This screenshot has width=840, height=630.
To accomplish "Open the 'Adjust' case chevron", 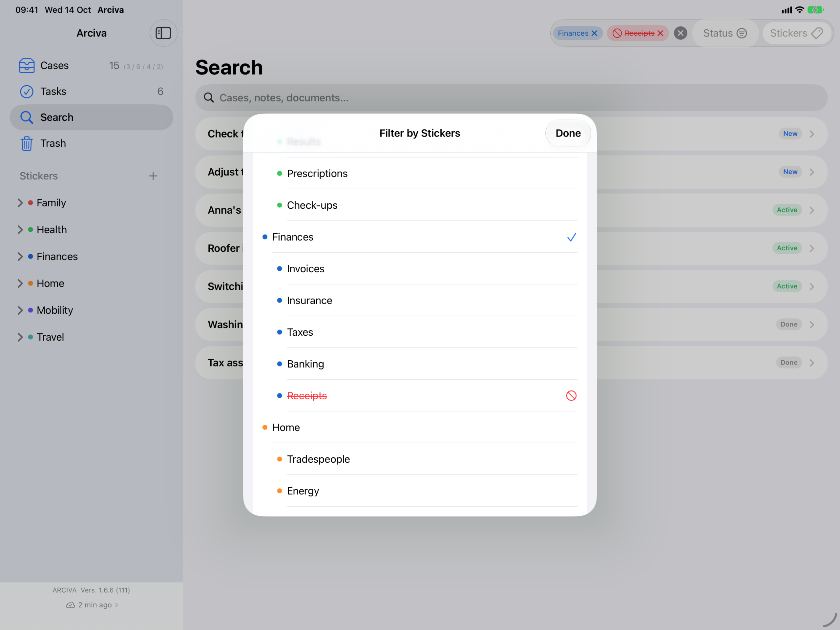I will pos(811,172).
